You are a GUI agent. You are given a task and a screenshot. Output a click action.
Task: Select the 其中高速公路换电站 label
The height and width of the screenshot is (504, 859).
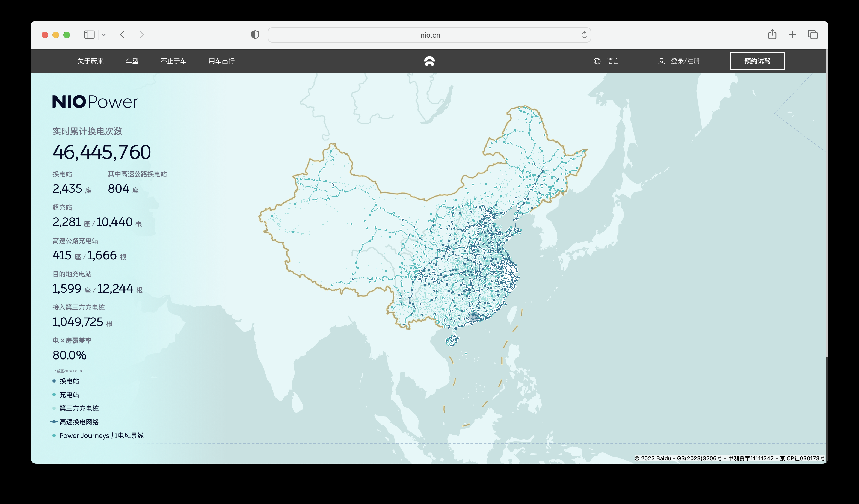(x=137, y=174)
